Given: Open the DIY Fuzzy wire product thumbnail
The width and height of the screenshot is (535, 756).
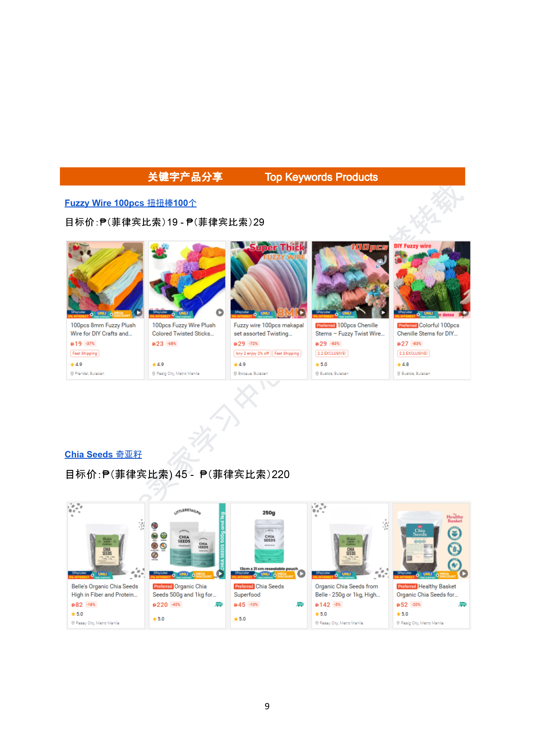Looking at the screenshot, I should [x=432, y=280].
